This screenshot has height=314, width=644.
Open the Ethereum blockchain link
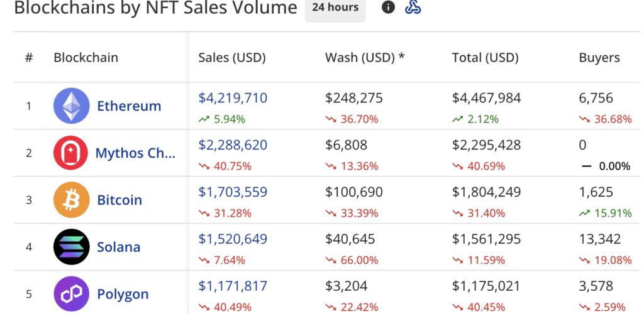click(129, 106)
